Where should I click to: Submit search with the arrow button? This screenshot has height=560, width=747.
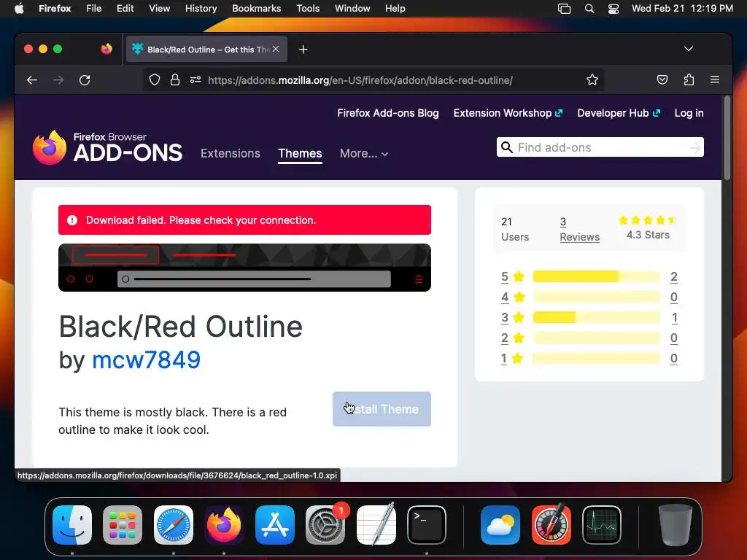[x=695, y=147]
